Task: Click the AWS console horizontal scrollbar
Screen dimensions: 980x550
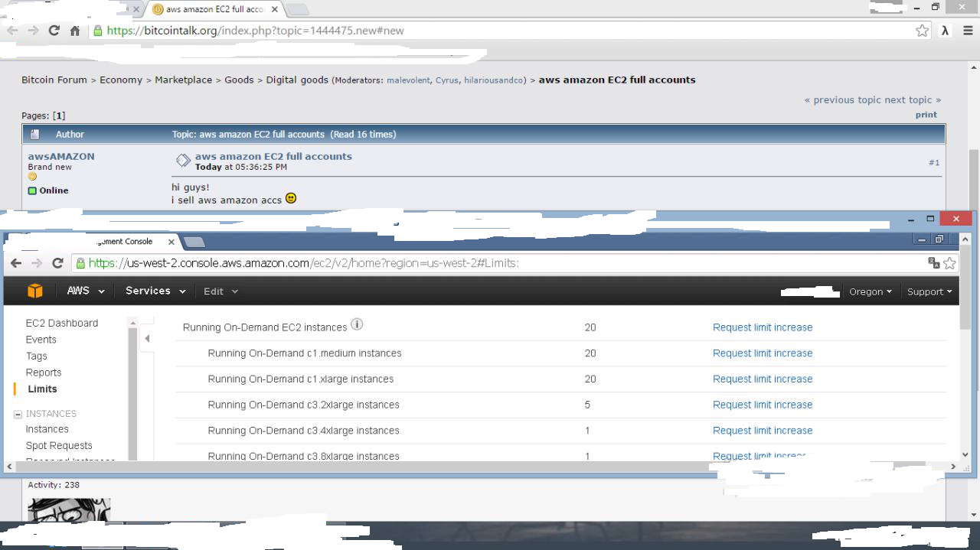Action: point(367,466)
